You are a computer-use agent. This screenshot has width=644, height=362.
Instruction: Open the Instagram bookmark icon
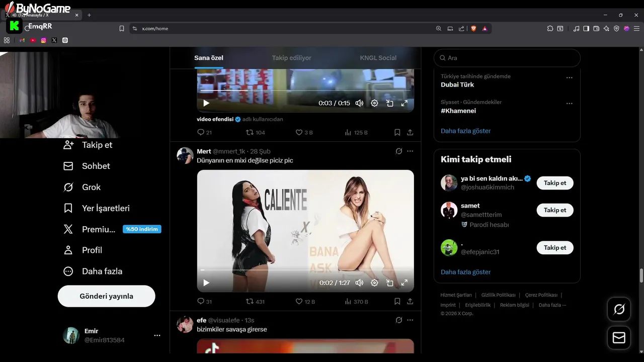tap(44, 40)
